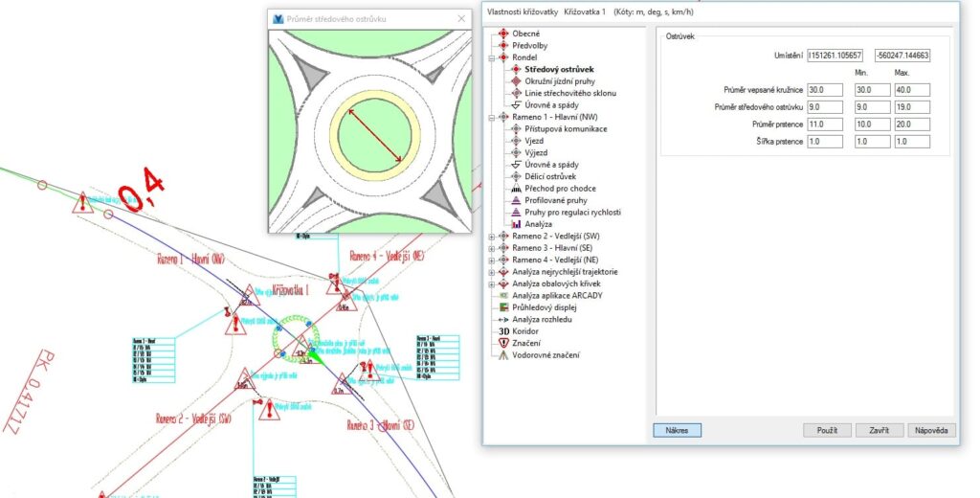Click the Dělicí ostrůvek icon
This screenshot has height=498, width=980.
(x=516, y=176)
